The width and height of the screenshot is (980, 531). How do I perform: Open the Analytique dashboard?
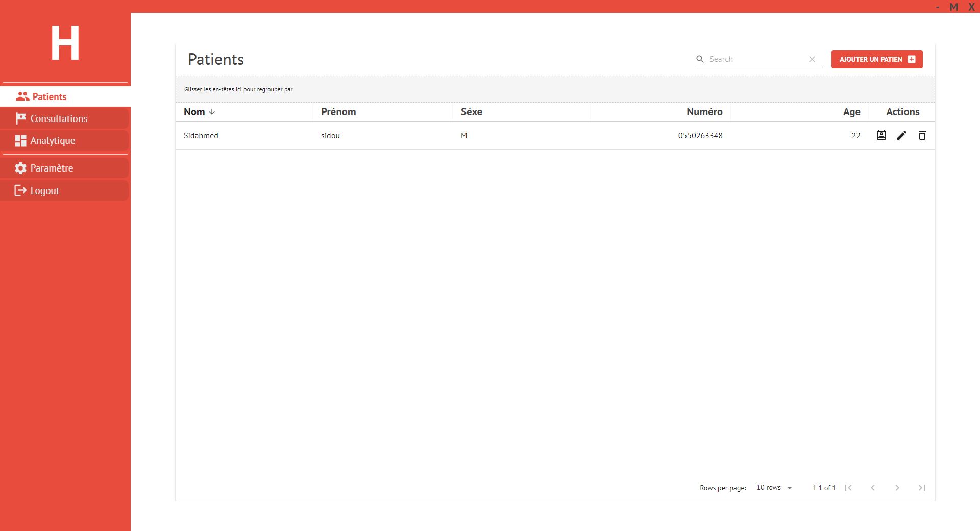coord(64,140)
